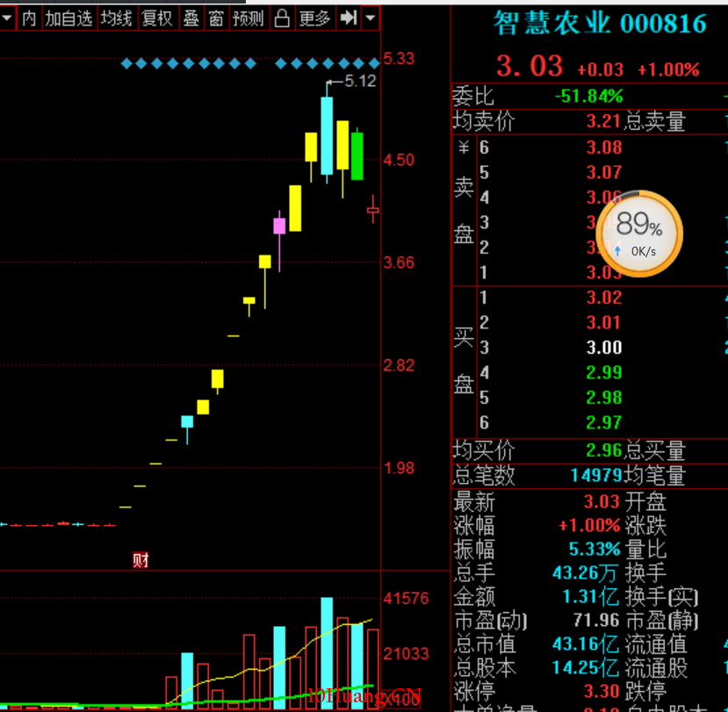Click 均卖价 value 3.21

pos(603,122)
